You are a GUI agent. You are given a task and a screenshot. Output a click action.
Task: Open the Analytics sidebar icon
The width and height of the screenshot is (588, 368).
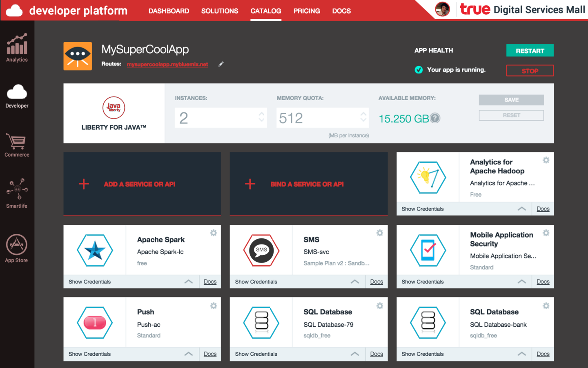[x=17, y=47]
